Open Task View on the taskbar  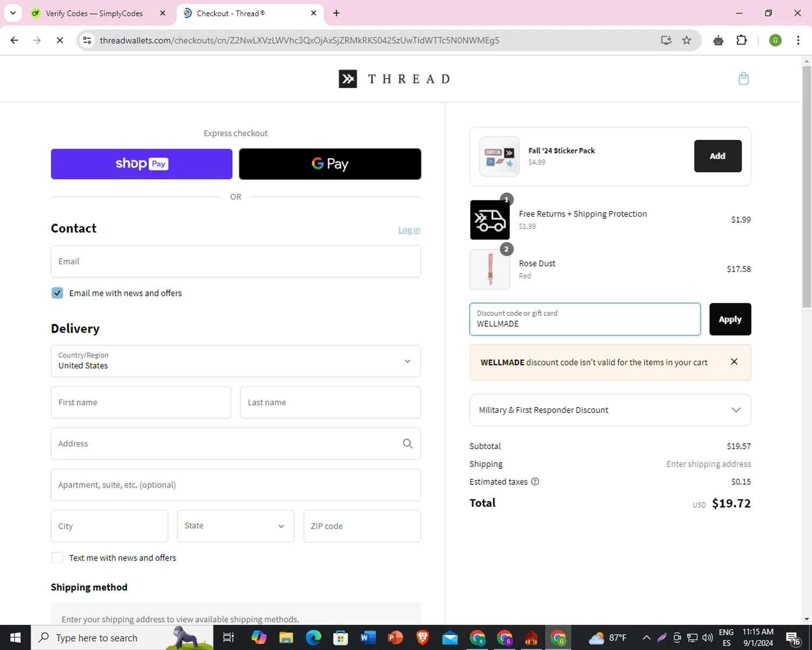228,638
